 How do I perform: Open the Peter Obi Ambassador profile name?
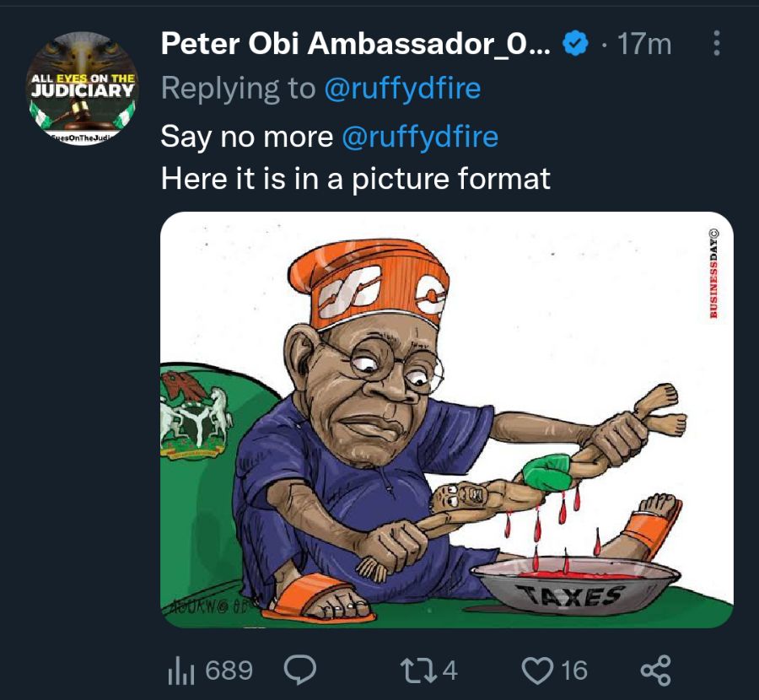356,44
